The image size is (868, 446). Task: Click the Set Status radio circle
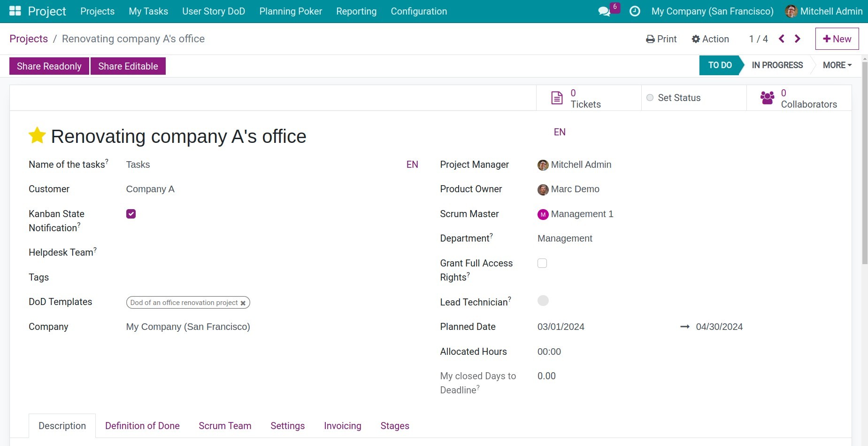650,98
